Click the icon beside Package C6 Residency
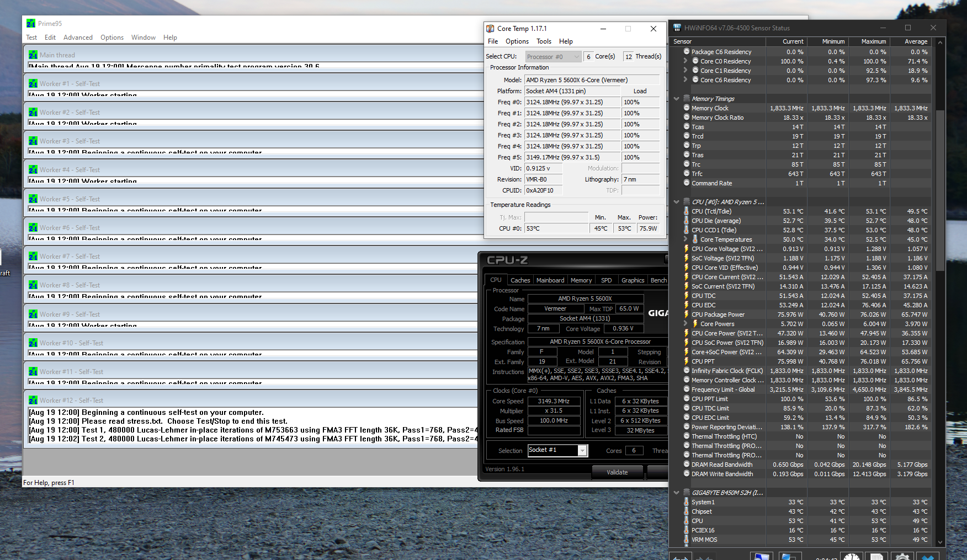Image resolution: width=967 pixels, height=560 pixels. click(x=687, y=52)
